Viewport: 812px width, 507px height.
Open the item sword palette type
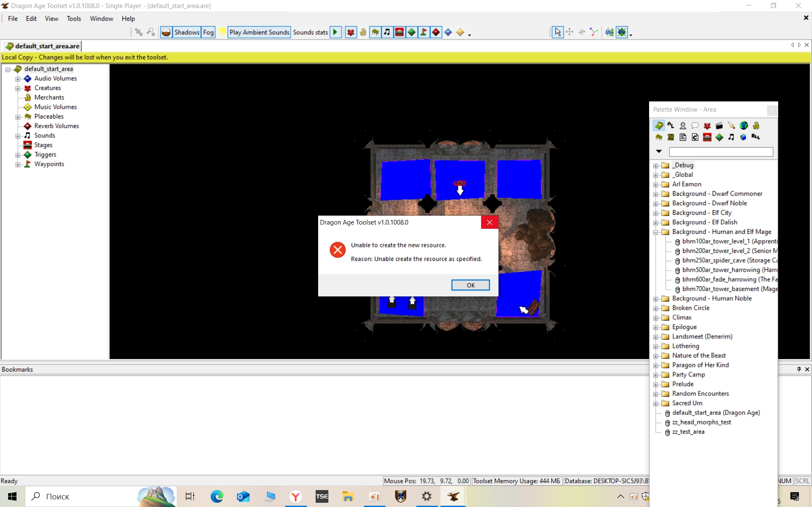coord(732,126)
